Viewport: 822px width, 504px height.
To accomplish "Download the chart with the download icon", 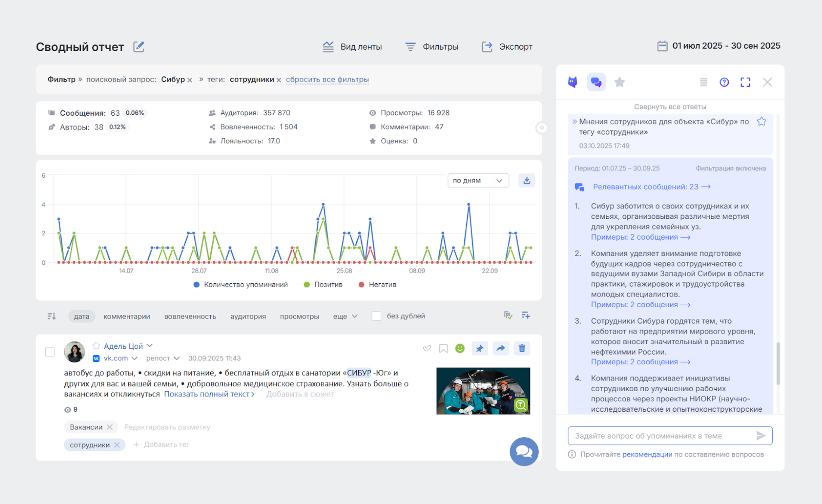I will (x=526, y=181).
